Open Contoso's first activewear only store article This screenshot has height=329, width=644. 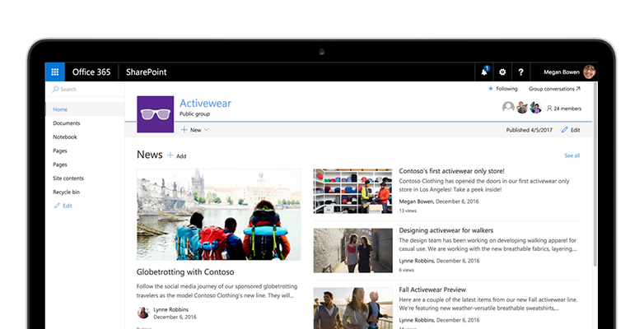click(451, 171)
